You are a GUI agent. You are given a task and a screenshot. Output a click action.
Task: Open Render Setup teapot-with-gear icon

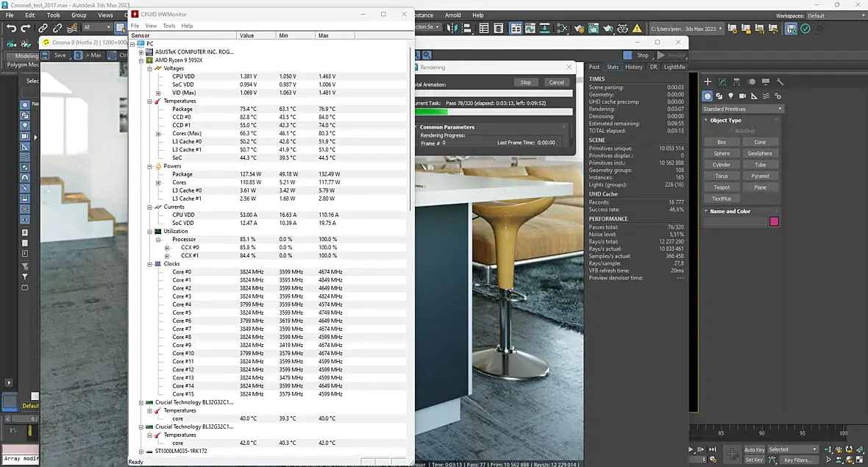(579, 28)
